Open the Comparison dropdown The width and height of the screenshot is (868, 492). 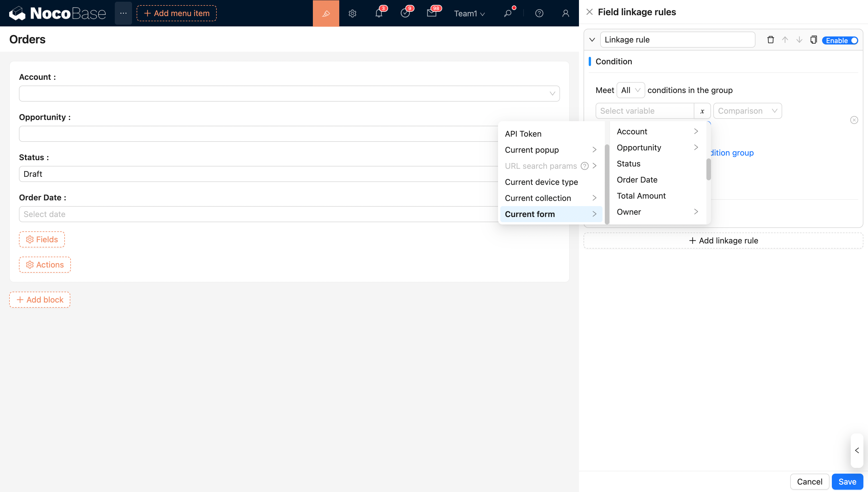[747, 111]
